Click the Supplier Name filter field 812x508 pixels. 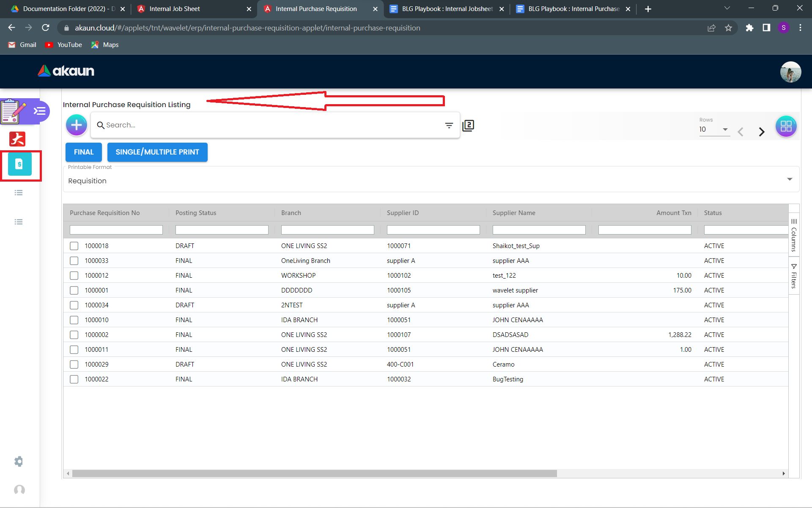click(539, 230)
